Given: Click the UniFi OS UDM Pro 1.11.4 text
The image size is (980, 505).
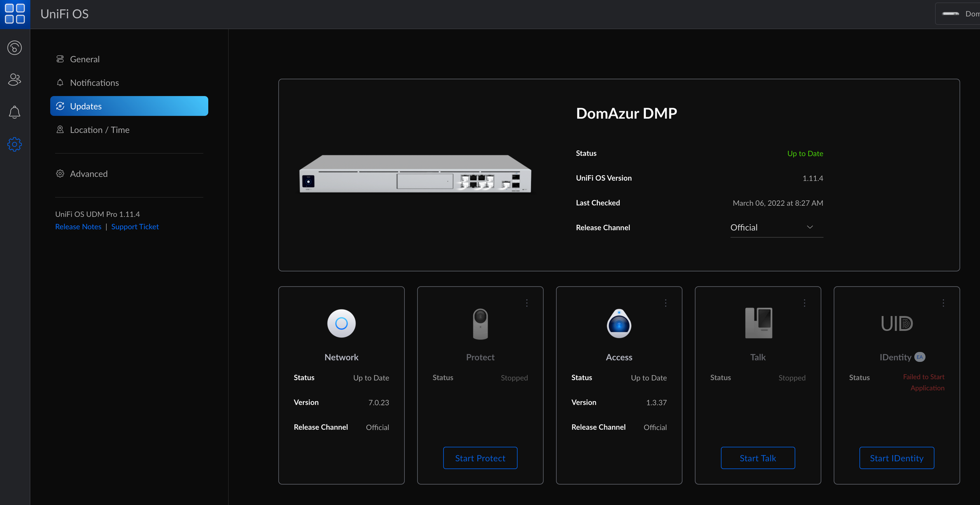Looking at the screenshot, I should coord(98,214).
